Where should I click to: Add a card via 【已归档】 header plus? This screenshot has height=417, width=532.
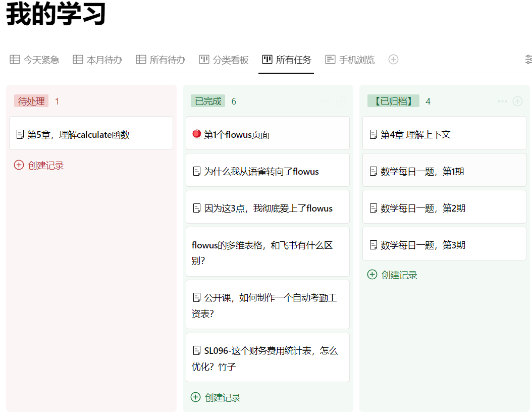[x=517, y=101]
